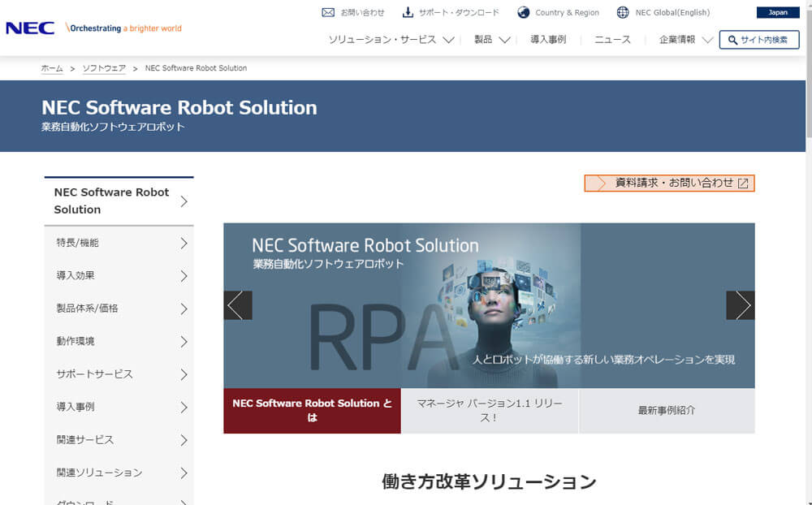Image resolution: width=812 pixels, height=505 pixels.
Task: Open ニュース in the top navigation
Action: click(x=612, y=40)
